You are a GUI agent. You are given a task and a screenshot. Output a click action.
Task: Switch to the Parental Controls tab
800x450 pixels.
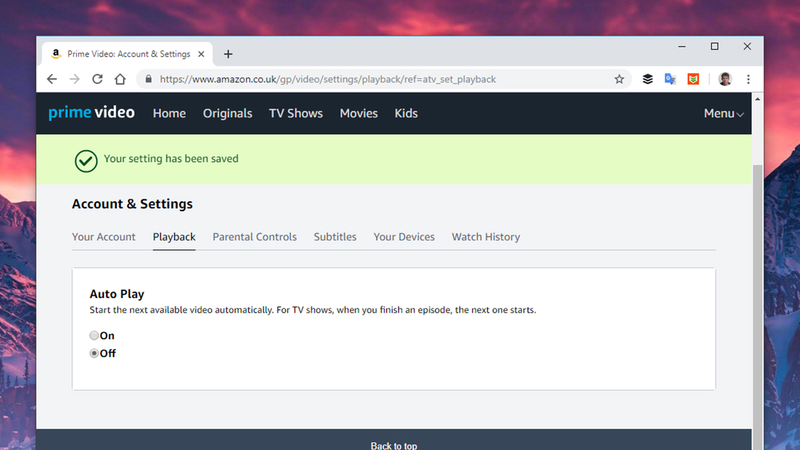pyautogui.click(x=255, y=237)
